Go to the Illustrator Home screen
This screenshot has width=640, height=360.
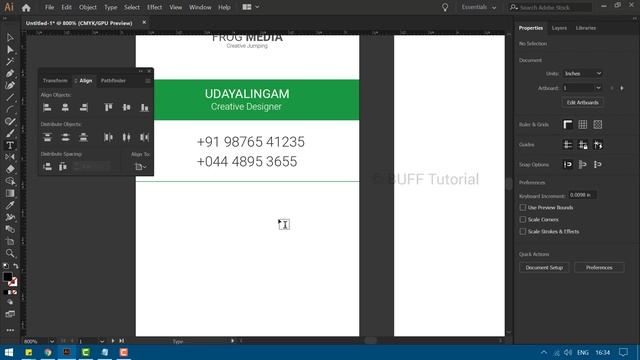tap(26, 7)
